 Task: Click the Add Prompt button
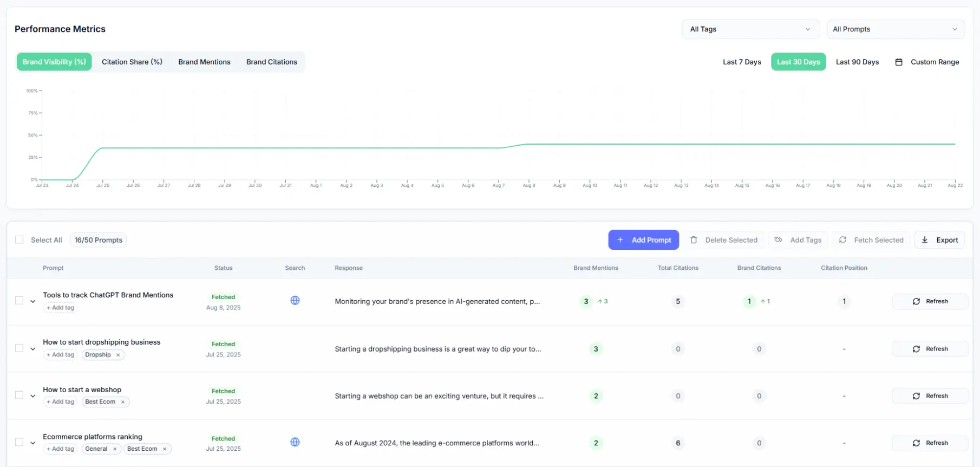click(x=644, y=240)
